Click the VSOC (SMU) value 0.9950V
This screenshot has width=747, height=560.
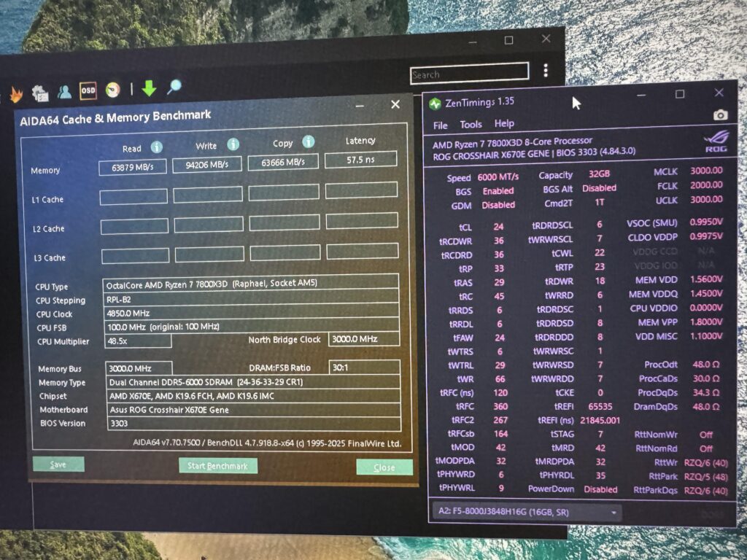[706, 222]
